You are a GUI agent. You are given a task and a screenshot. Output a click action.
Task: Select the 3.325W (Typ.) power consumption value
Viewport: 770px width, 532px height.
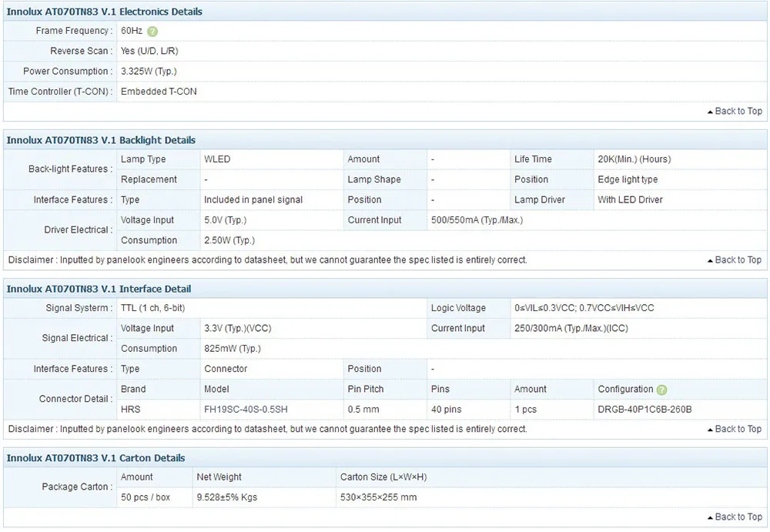coord(149,72)
